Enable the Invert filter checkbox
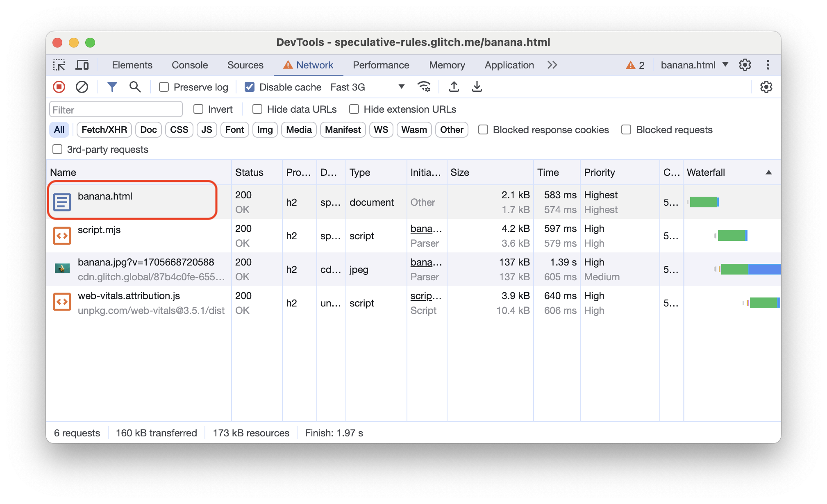This screenshot has width=827, height=504. coord(197,109)
